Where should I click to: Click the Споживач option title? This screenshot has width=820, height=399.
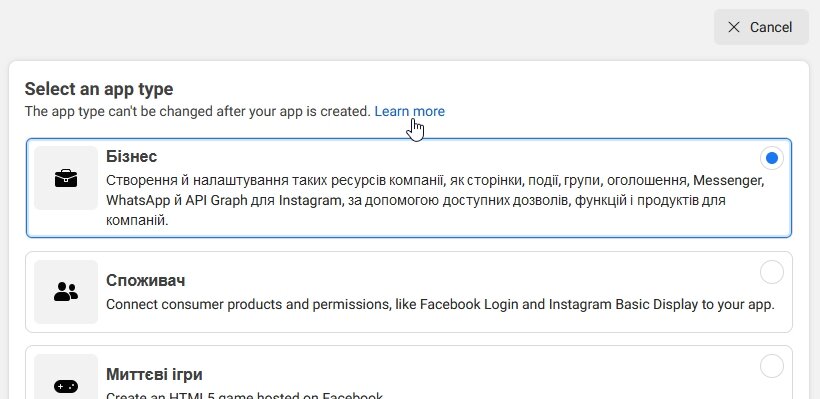click(x=145, y=280)
